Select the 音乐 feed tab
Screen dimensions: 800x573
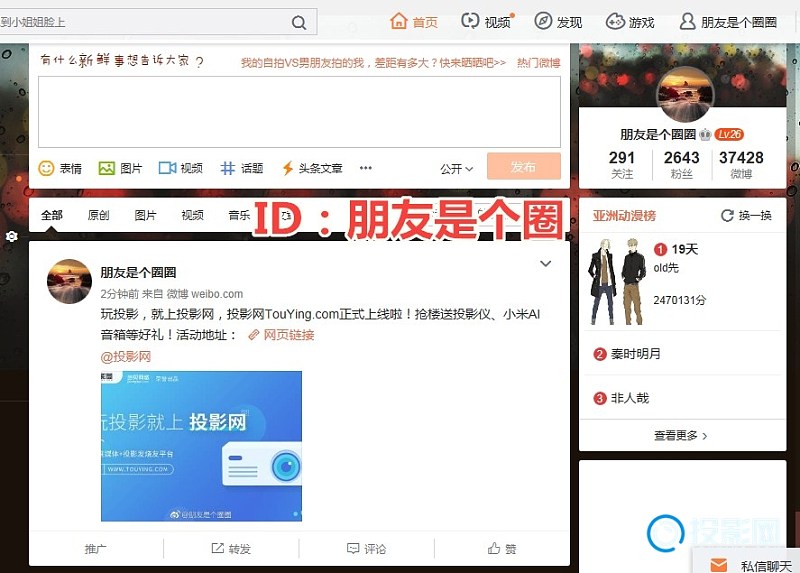pyautogui.click(x=239, y=215)
